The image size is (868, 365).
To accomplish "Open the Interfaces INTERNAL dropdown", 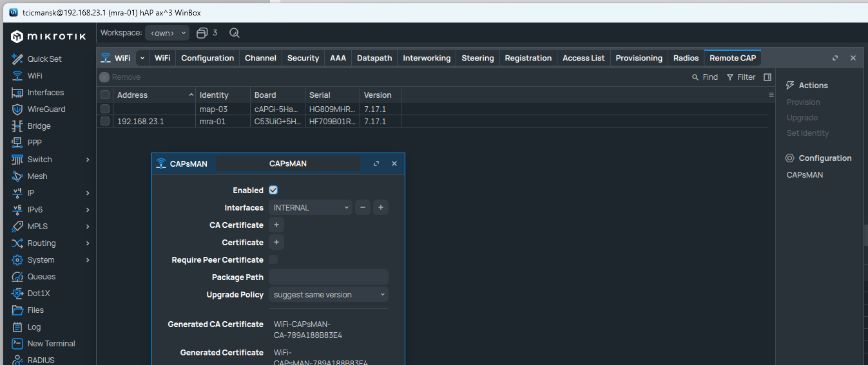I will click(x=311, y=207).
